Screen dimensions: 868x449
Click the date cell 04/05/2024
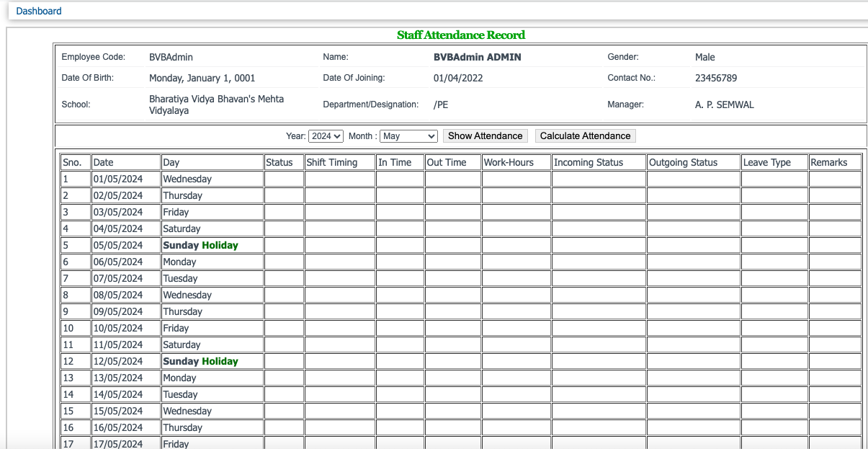(x=126, y=228)
